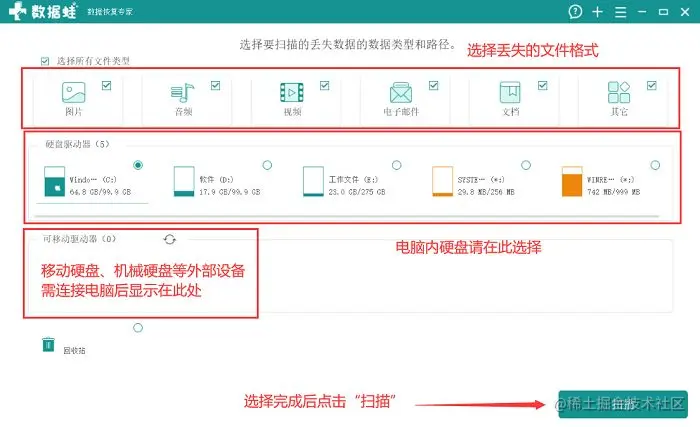Screen dimensions: 700x427
Task: Close the 数据蛙 window
Action: 685,12
